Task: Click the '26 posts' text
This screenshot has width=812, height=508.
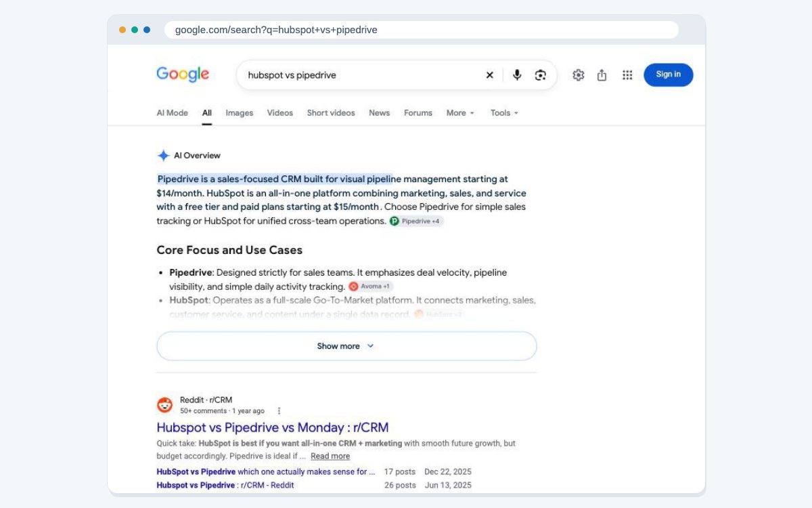Action: 400,485
